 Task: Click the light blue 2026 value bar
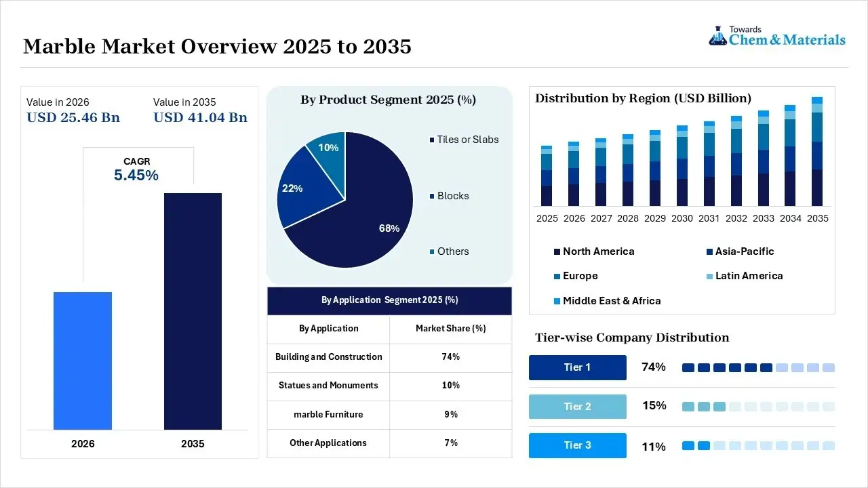[x=83, y=361]
